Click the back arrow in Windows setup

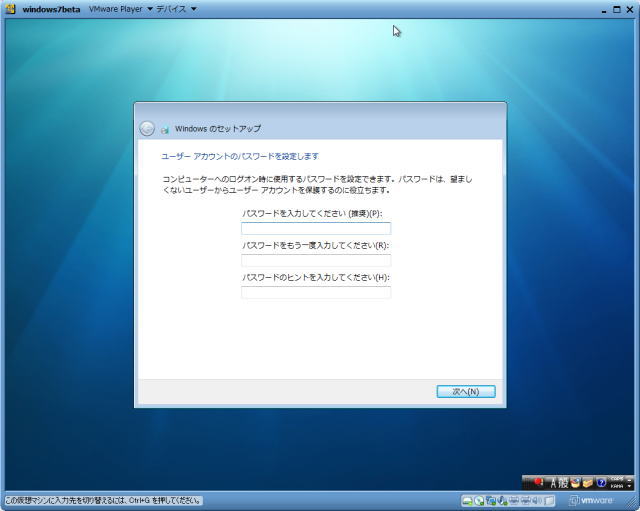pos(147,129)
